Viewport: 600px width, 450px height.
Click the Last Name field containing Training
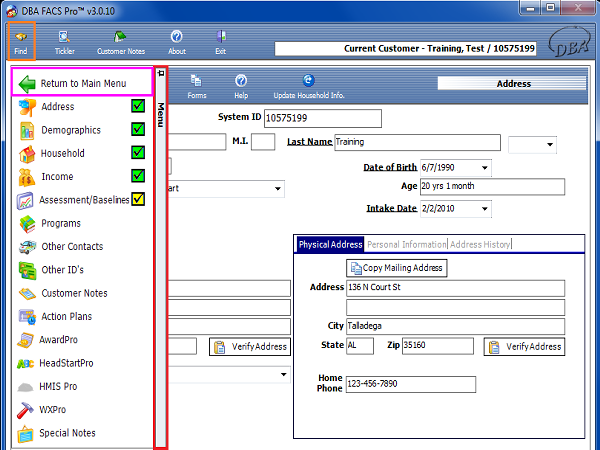pyautogui.click(x=417, y=142)
